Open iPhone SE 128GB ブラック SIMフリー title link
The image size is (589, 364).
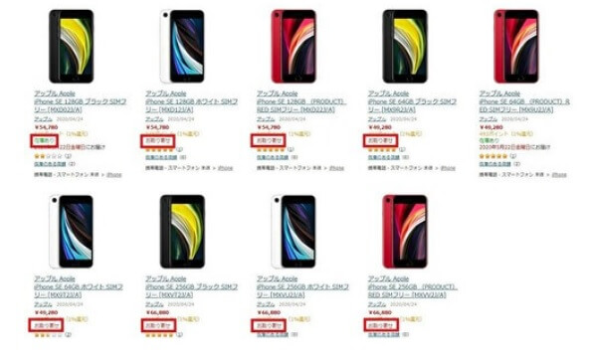[80, 105]
